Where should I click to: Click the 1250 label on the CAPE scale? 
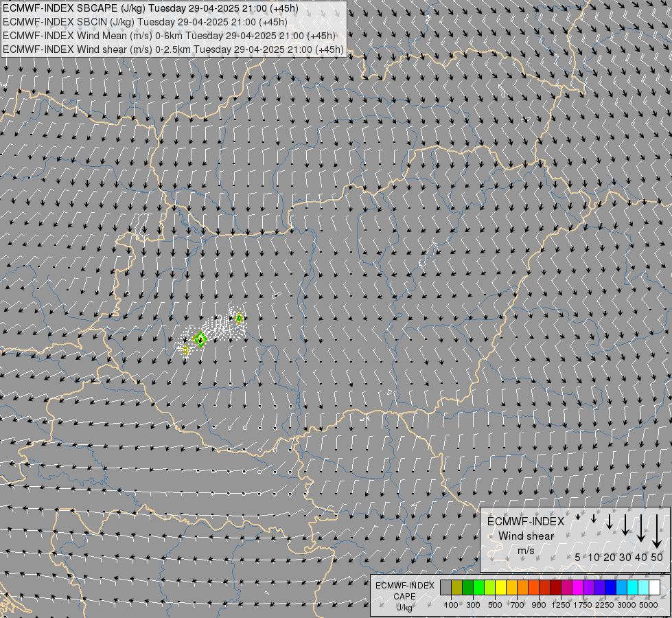(x=561, y=605)
